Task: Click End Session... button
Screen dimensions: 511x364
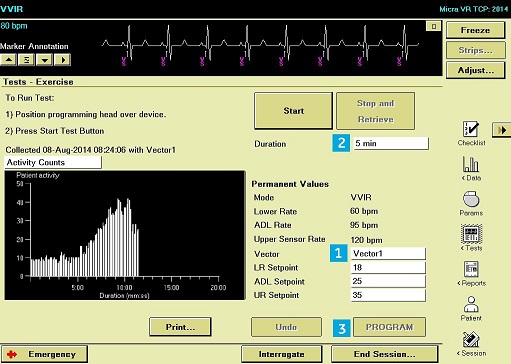Action: point(384,354)
